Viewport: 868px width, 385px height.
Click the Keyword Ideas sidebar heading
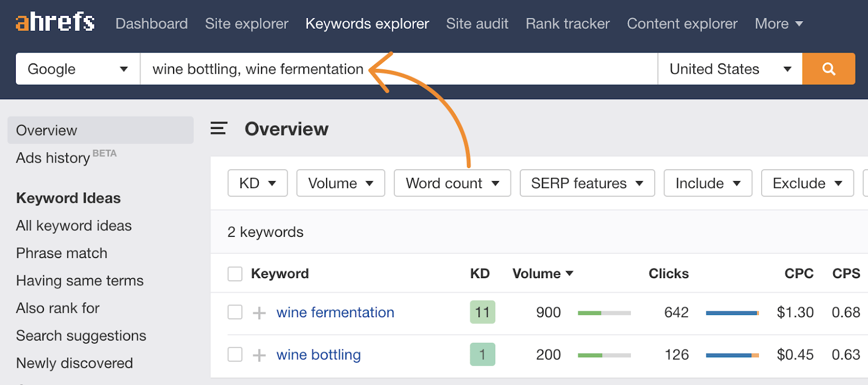click(68, 198)
